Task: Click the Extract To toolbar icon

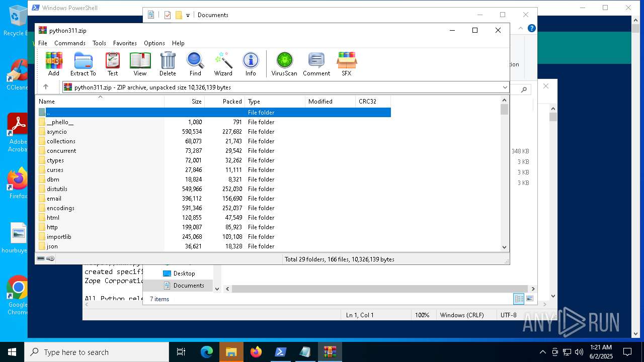Action: pos(83,64)
